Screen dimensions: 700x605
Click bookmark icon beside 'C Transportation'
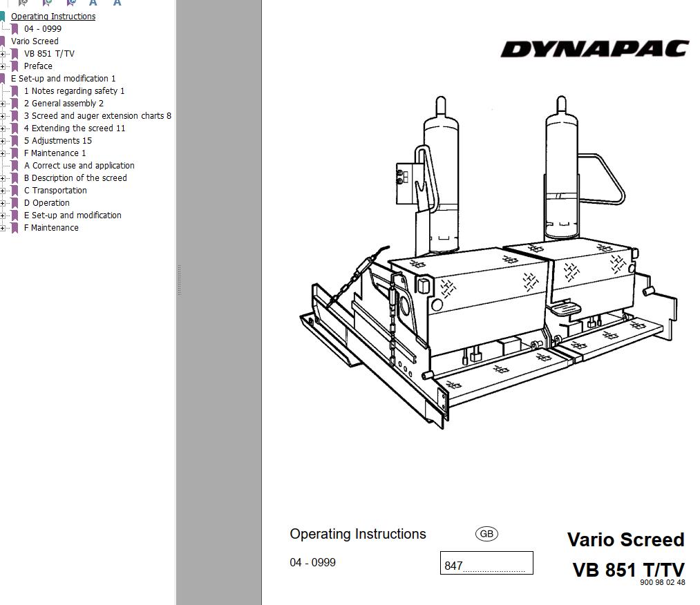click(x=15, y=191)
